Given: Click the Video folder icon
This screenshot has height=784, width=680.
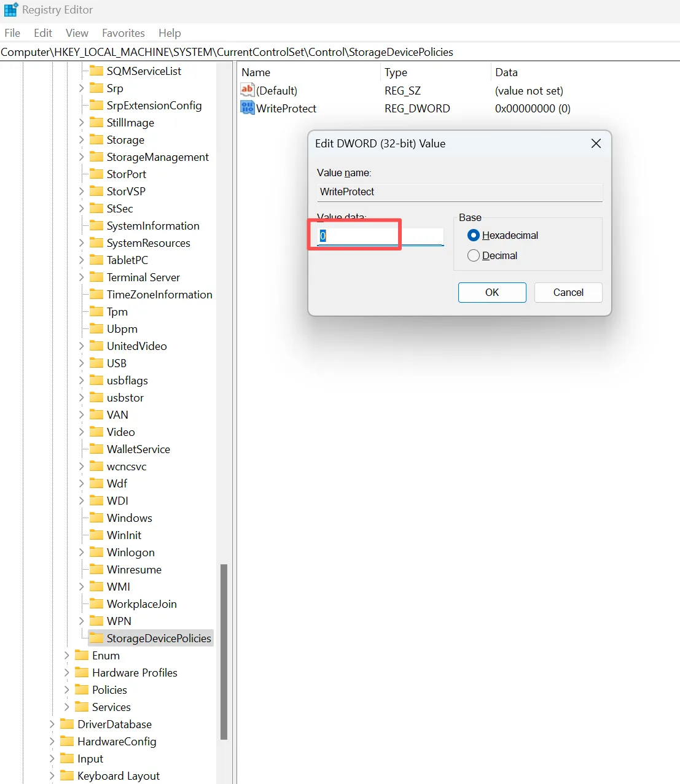Looking at the screenshot, I should 96,432.
